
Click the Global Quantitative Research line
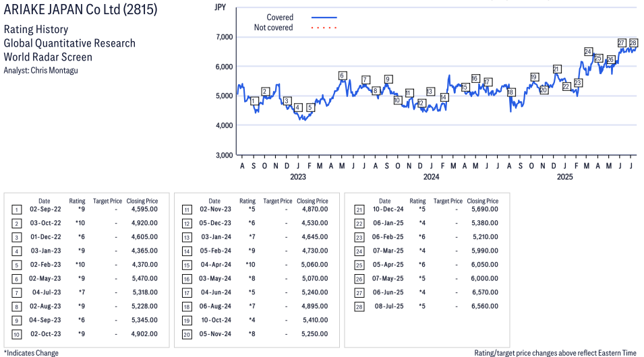(x=69, y=43)
